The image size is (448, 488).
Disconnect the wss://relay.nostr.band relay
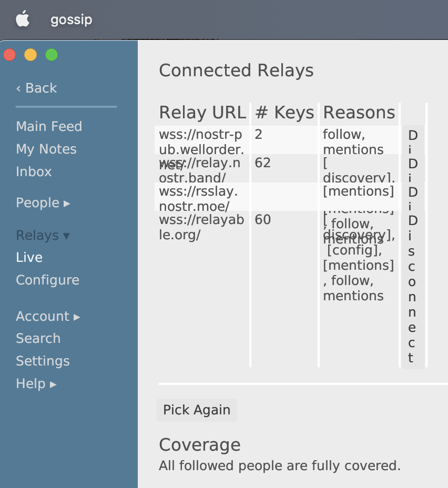click(413, 170)
